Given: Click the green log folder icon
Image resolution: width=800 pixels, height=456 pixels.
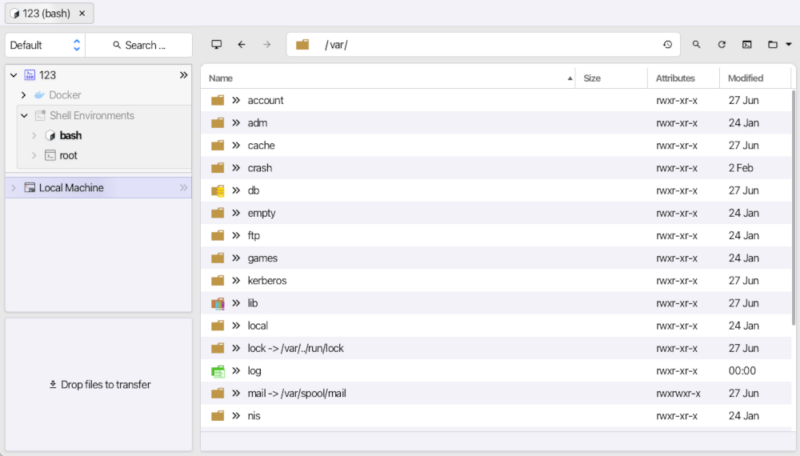Looking at the screenshot, I should click(218, 371).
